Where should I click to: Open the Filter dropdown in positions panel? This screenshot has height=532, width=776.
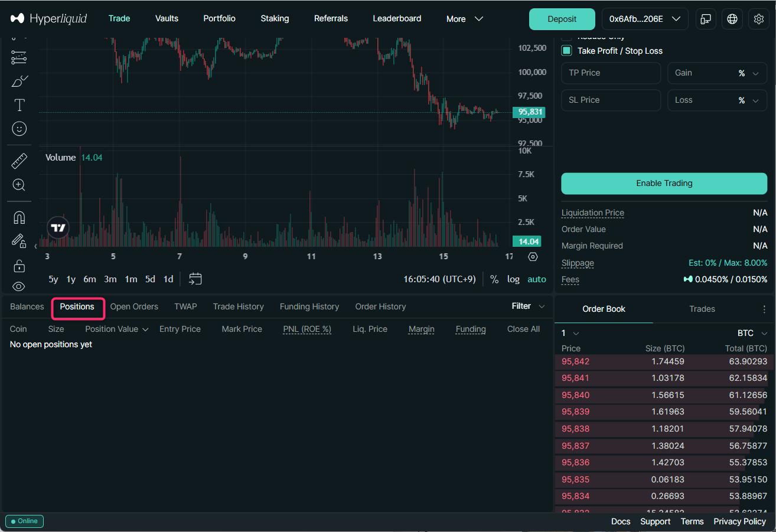click(528, 306)
